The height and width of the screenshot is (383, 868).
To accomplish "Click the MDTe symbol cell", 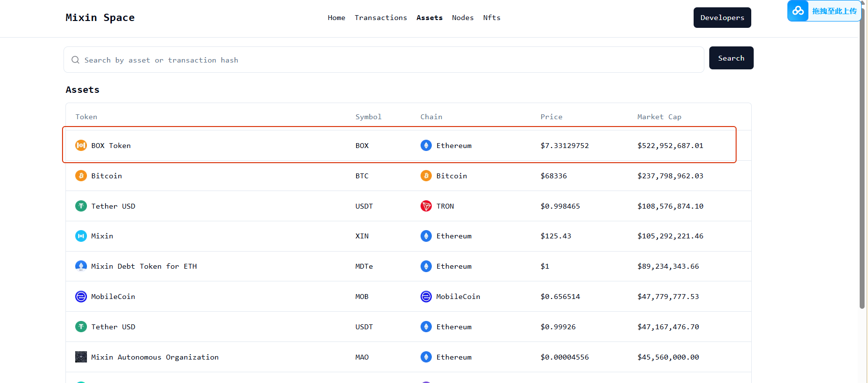I will [364, 266].
